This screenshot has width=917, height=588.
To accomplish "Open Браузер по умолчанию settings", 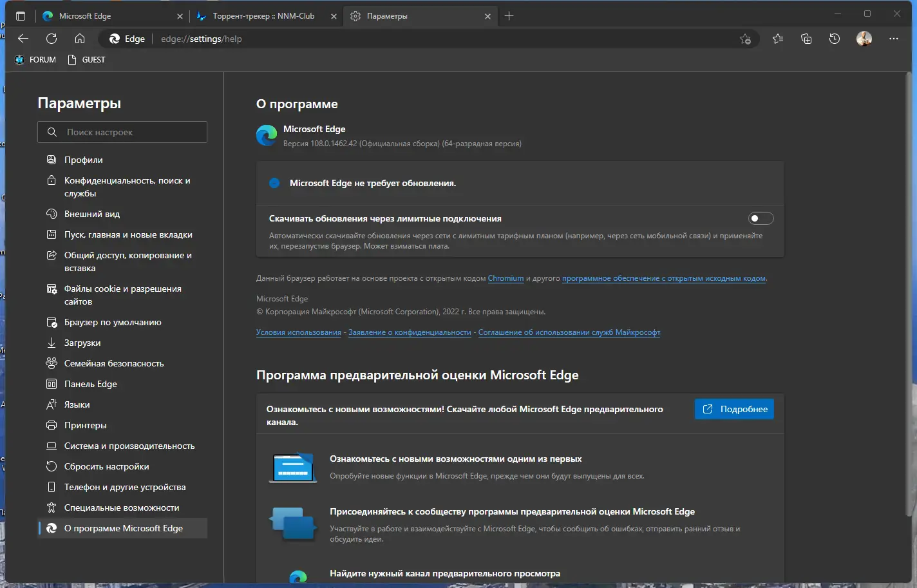I will (x=122, y=322).
